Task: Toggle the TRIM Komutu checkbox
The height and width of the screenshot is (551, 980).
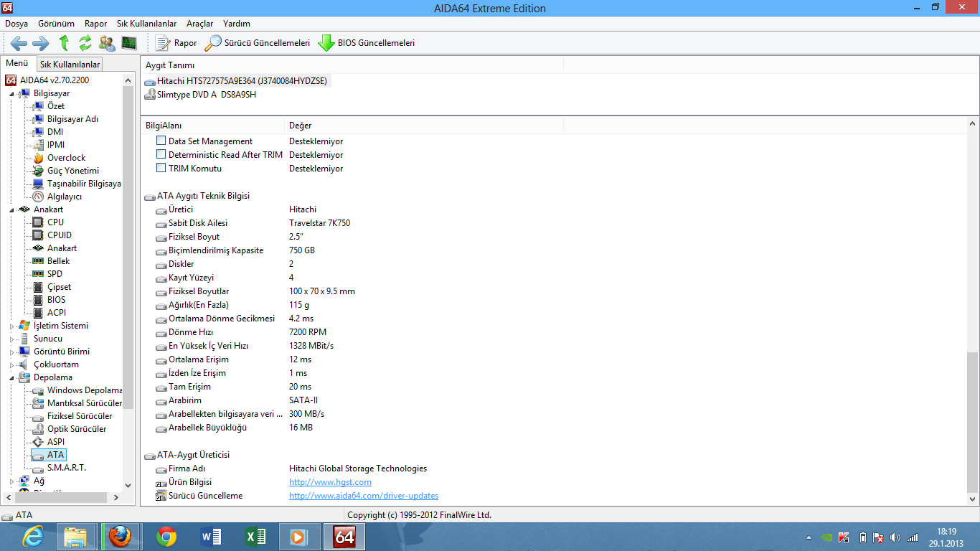Action: click(161, 169)
